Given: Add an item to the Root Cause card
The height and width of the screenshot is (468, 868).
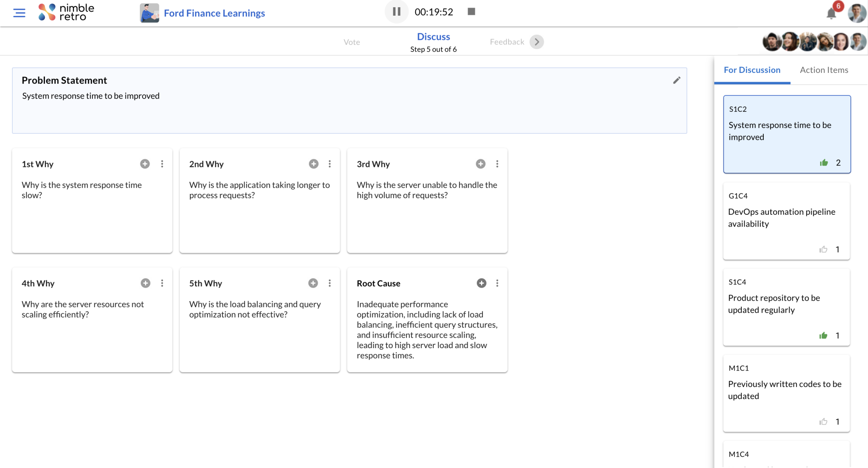Looking at the screenshot, I should tap(481, 283).
